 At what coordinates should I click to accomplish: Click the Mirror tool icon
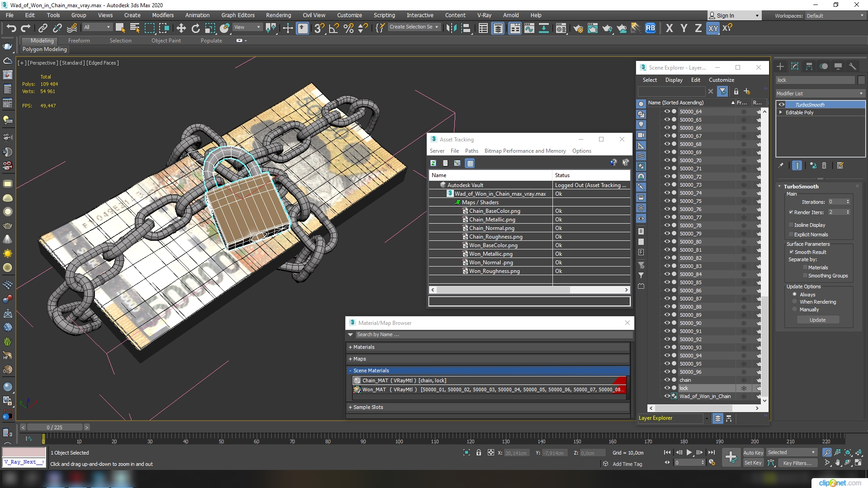pyautogui.click(x=451, y=28)
